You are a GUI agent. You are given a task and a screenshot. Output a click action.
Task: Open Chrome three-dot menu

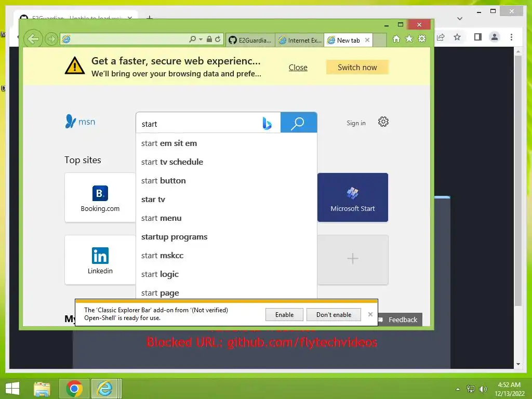pyautogui.click(x=511, y=37)
